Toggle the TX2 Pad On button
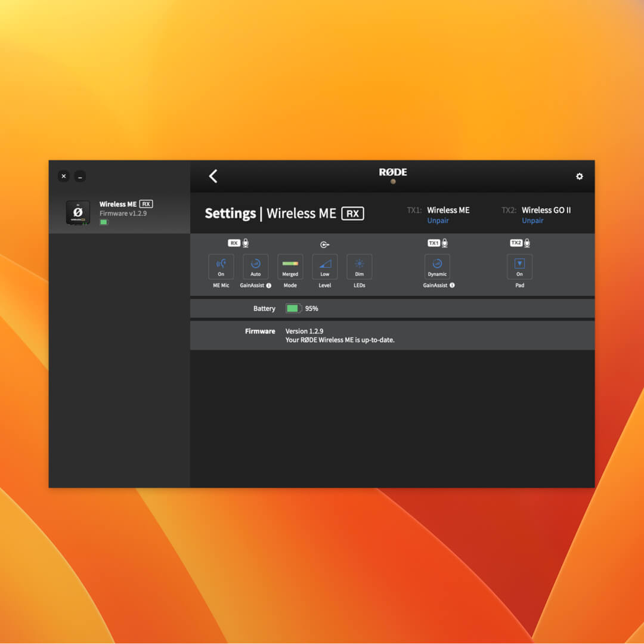The height and width of the screenshot is (644, 644). (519, 267)
